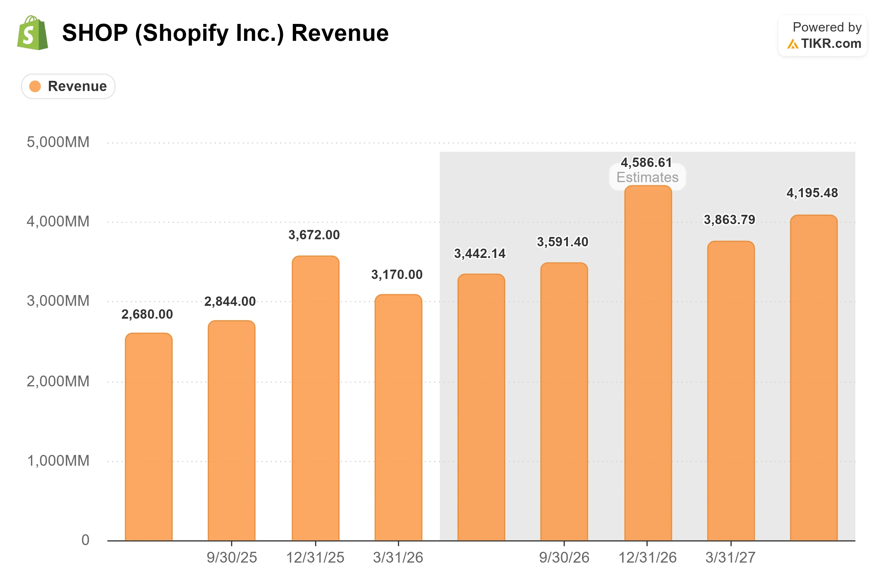882x588 pixels.
Task: Select the 3,442.14 estimate bar
Action: pyautogui.click(x=481, y=407)
